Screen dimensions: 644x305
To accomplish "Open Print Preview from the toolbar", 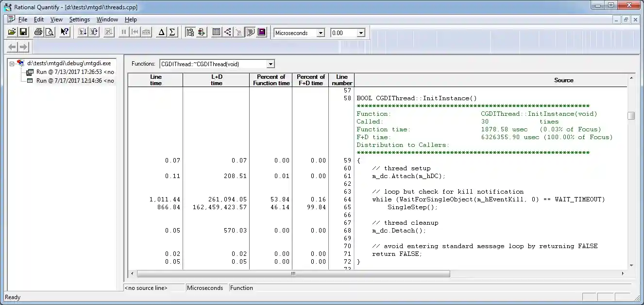I will point(49,33).
